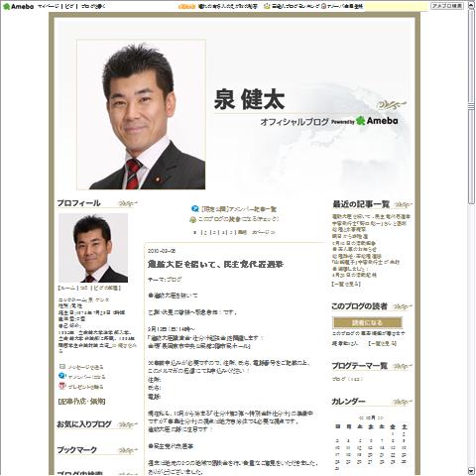This screenshot has height=476, width=476.
Task: Open the post titled 亀井大臣を招いて、民主党代表選挙
Action: tap(215, 264)
